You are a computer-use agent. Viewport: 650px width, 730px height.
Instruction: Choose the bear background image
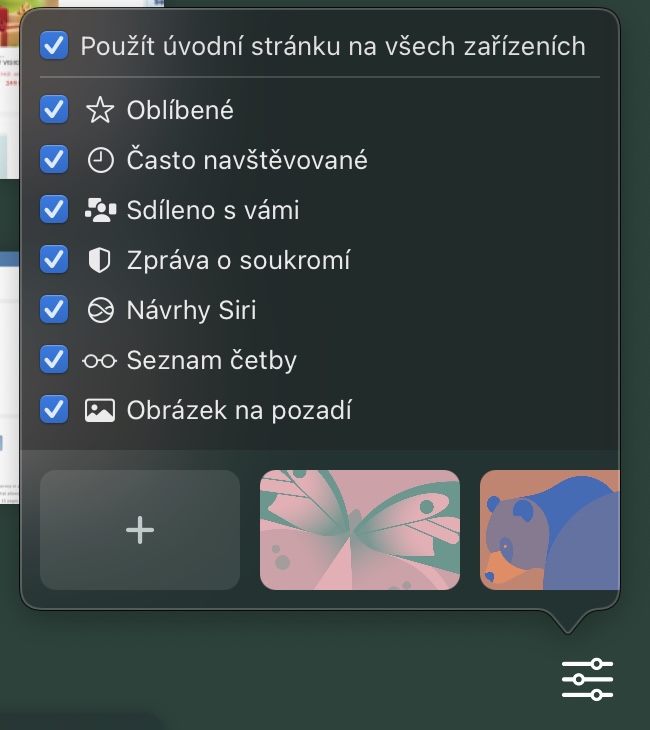549,530
